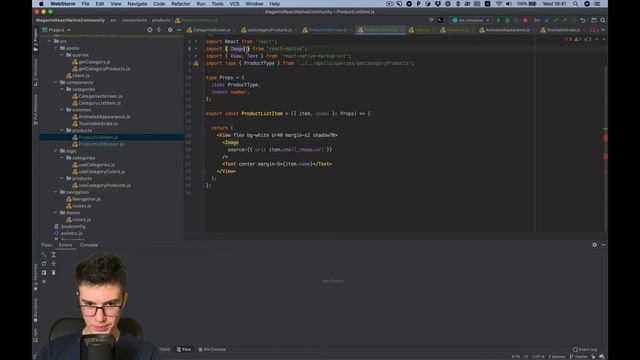The image size is (640, 360).
Task: Click the Wi-Fi icon in menu bar
Action: 499,4
